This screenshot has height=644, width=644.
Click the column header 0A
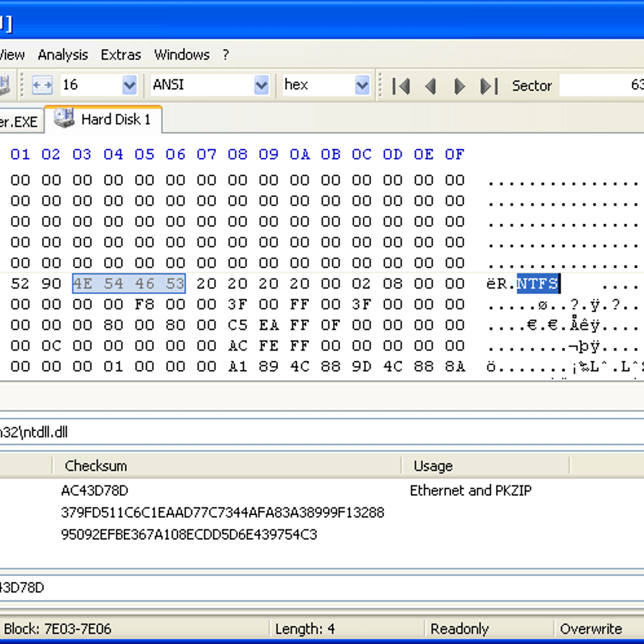click(299, 155)
